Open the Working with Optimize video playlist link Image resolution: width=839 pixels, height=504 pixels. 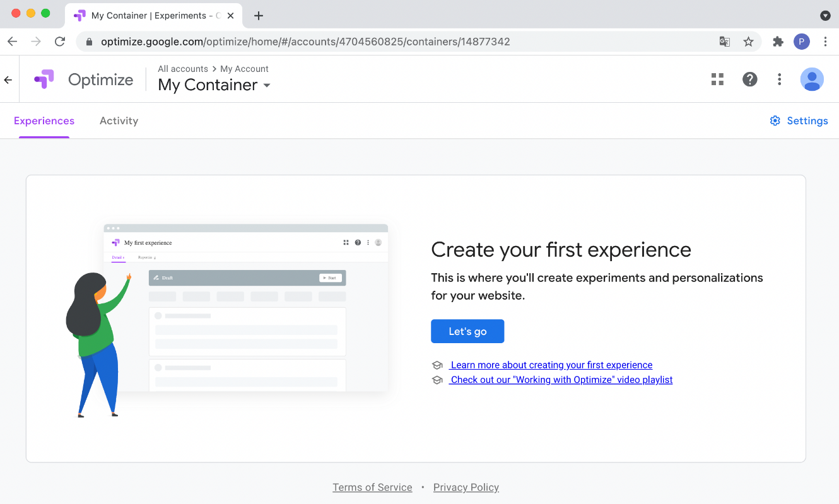[561, 380]
